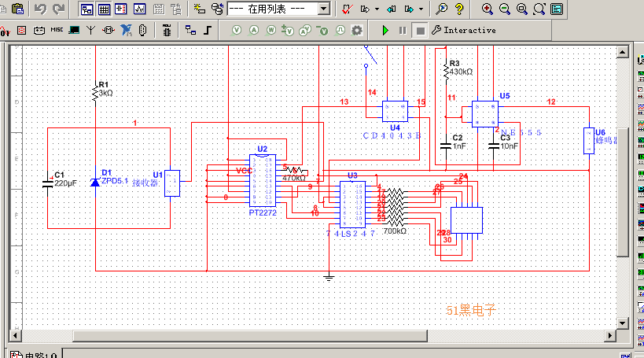Switch to full screen view

(x=557, y=9)
